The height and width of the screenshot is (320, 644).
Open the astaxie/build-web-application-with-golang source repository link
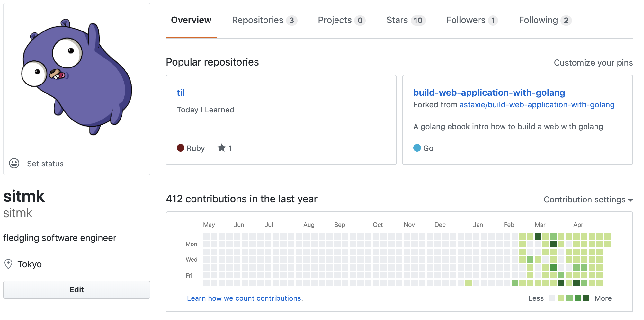pyautogui.click(x=537, y=105)
